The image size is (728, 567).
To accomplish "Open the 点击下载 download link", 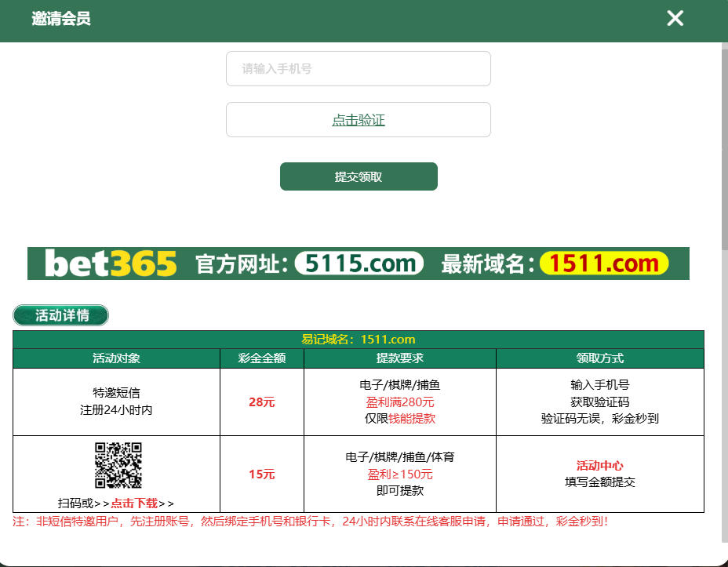I will pos(134,503).
